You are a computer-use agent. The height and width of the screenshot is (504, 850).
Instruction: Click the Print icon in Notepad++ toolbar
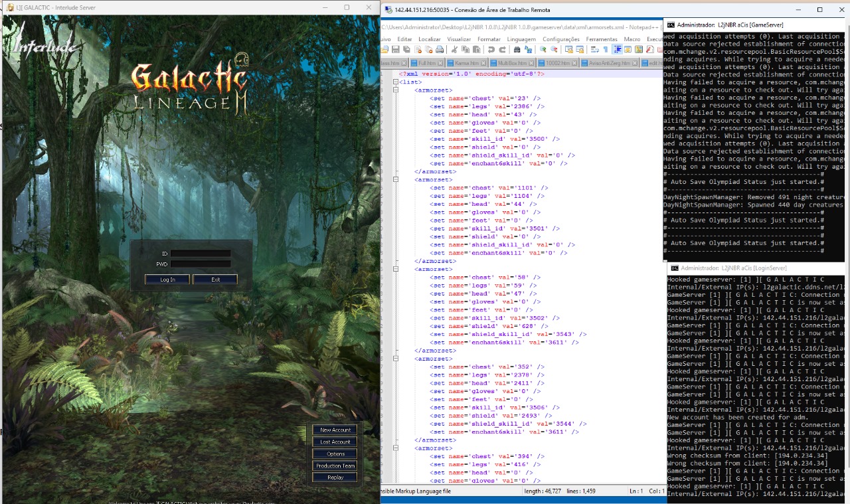pos(440,49)
